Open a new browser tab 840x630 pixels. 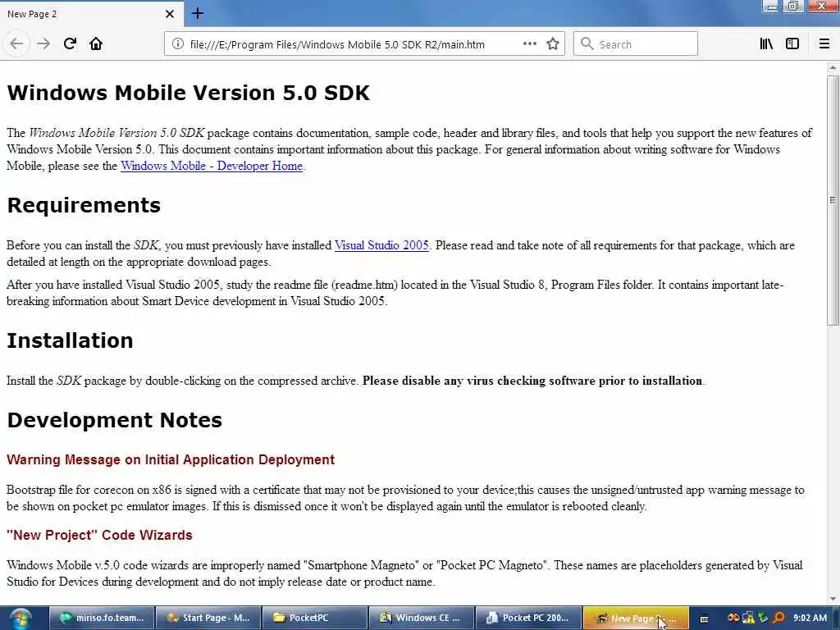click(198, 13)
